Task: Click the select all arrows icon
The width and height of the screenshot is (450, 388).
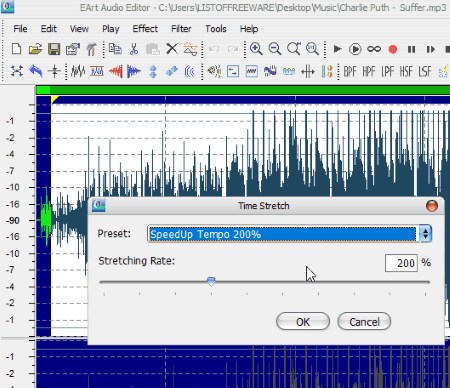Action: (x=16, y=71)
